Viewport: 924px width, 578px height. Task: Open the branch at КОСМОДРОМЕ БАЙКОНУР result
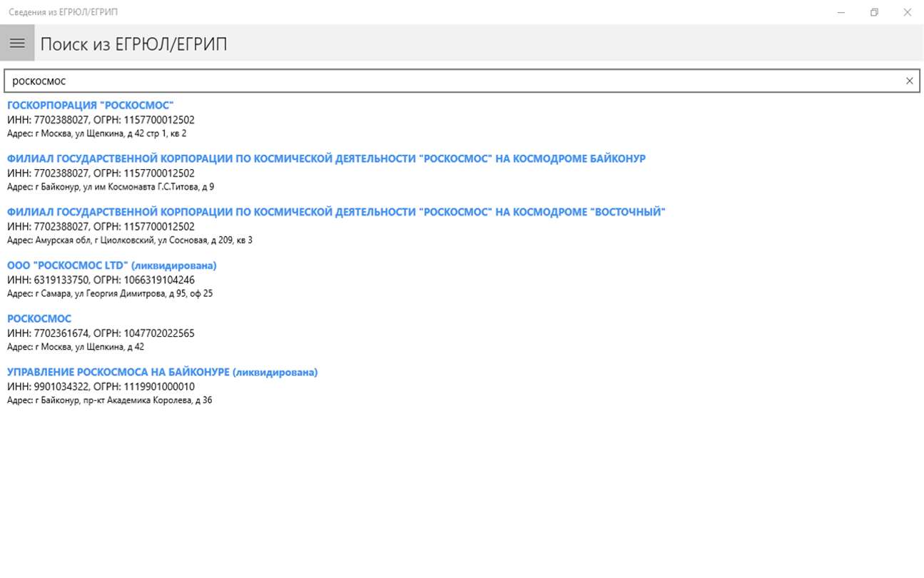pyautogui.click(x=326, y=159)
